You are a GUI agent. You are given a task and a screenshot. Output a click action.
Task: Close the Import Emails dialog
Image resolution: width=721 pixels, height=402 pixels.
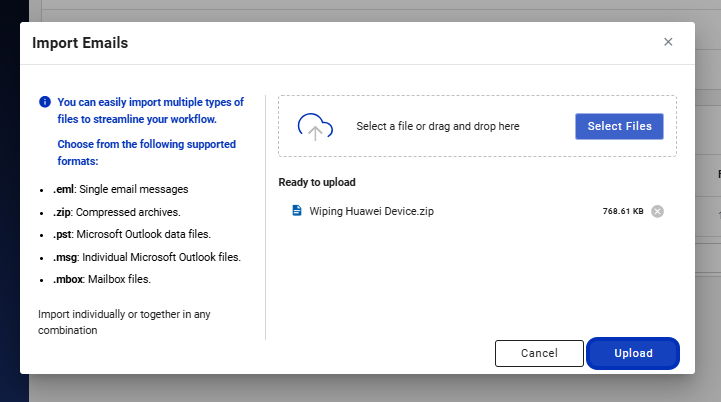(668, 42)
